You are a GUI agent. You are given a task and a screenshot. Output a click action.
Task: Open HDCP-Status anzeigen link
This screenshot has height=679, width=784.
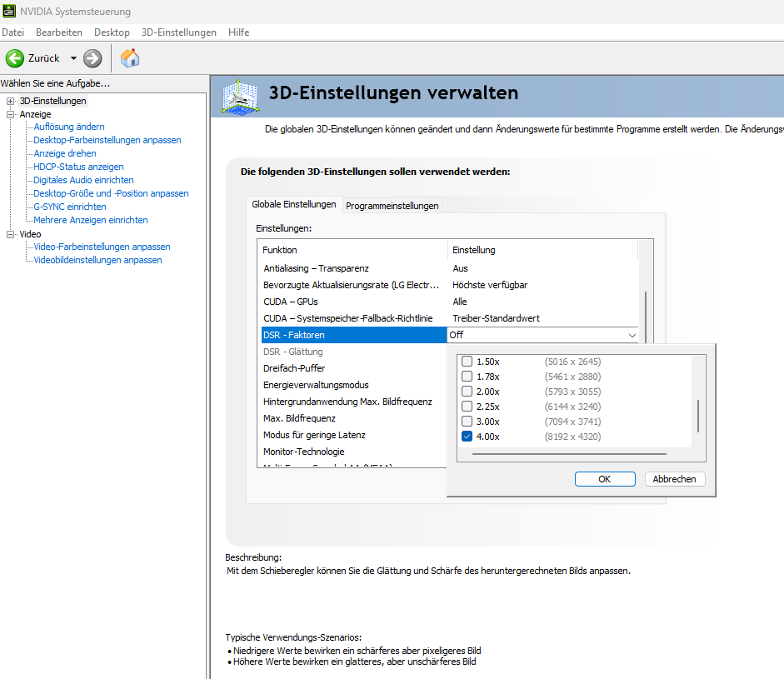[x=78, y=167]
